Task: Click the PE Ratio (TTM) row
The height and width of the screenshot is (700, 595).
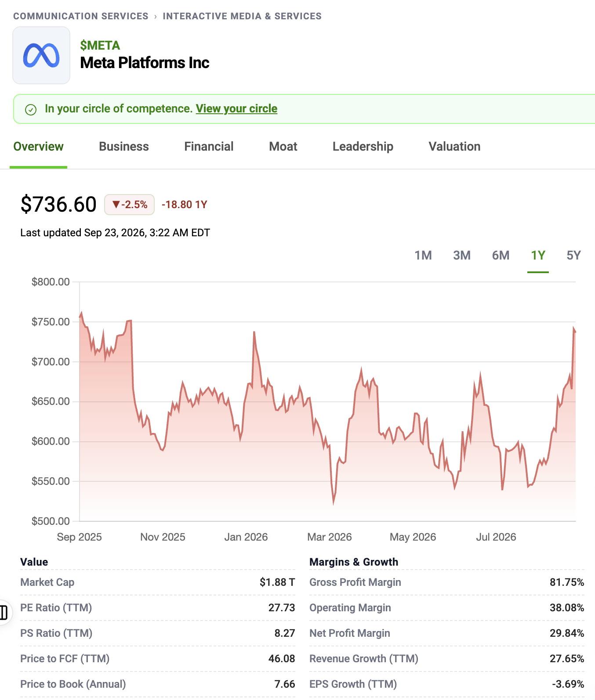Action: click(158, 608)
